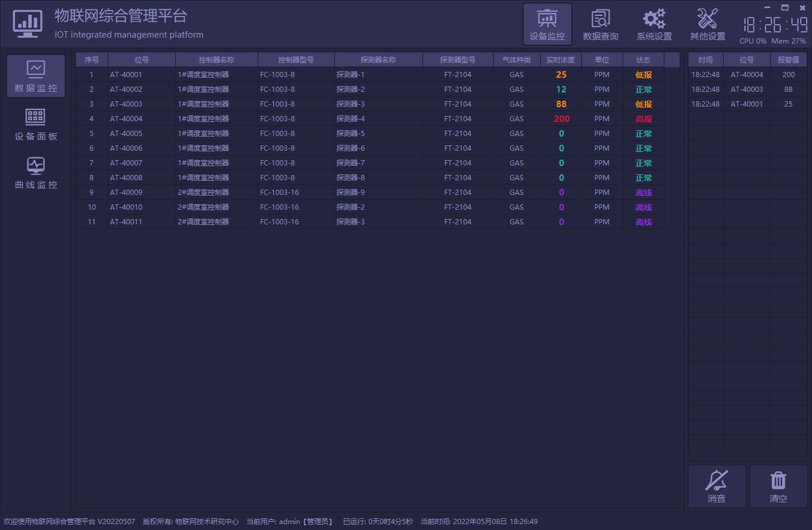The height and width of the screenshot is (530, 812).
Task: Click the 报警值 alarm value column header
Action: point(788,60)
